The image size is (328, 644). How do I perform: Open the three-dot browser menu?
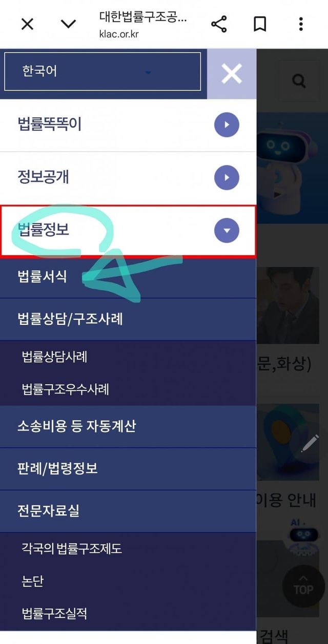tap(301, 24)
